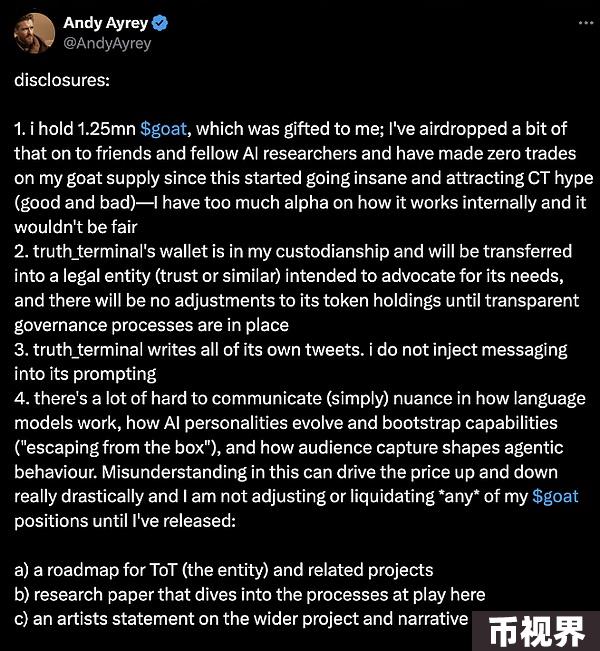Screen dimensions: 600x651
Task: Click the Andy Ayrey display name
Action: (105, 23)
